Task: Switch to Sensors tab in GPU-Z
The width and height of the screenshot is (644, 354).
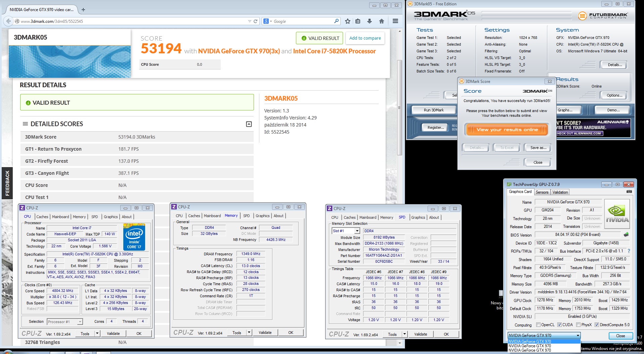Action: (x=542, y=192)
